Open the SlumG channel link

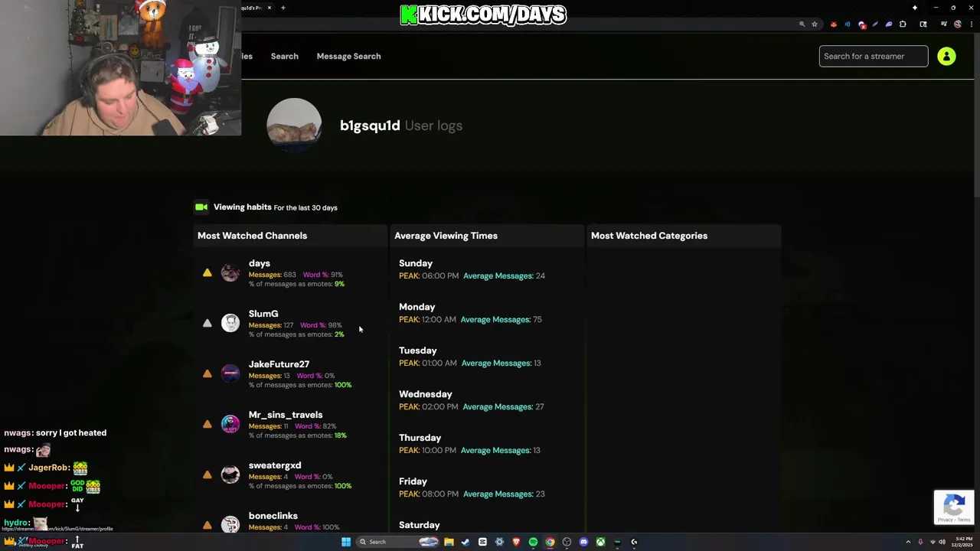[263, 314]
